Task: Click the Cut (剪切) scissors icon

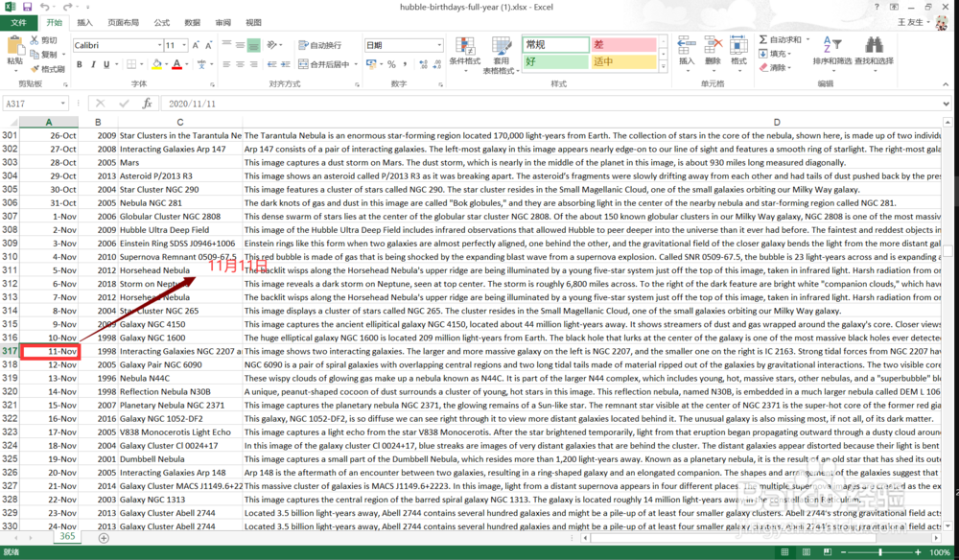Action: (35, 40)
